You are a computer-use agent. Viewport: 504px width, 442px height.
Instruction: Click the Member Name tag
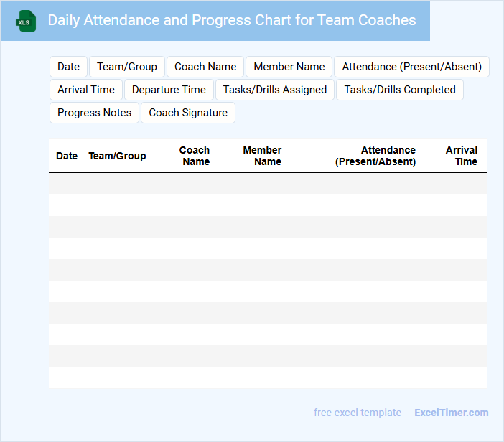pos(289,67)
